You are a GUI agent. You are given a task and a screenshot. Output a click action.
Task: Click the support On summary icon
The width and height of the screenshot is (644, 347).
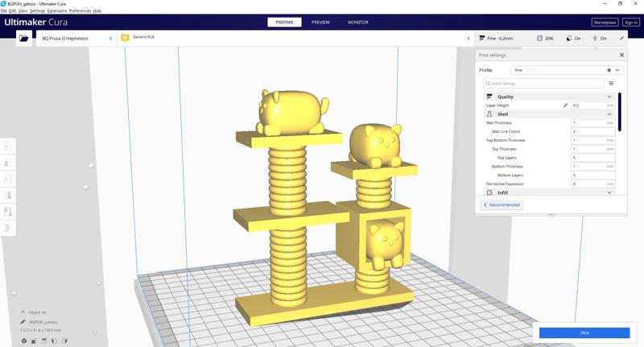click(569, 38)
